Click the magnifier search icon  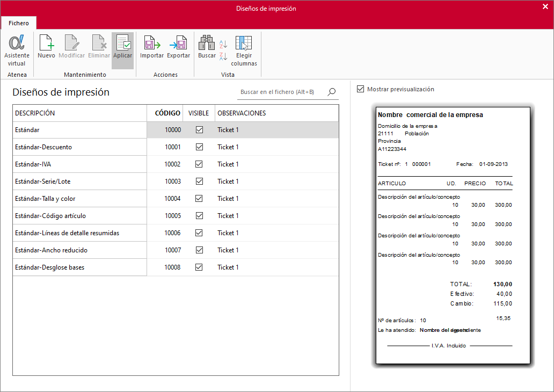pos(331,92)
